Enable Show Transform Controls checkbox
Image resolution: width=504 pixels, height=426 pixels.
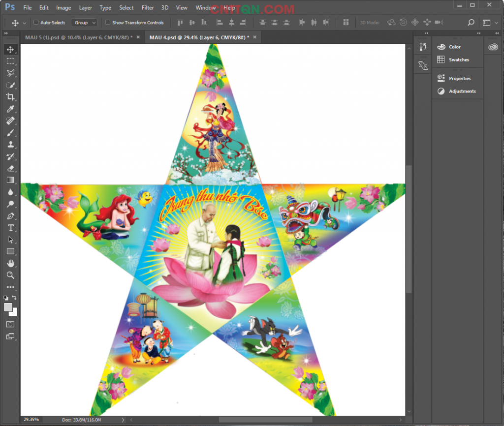point(108,23)
